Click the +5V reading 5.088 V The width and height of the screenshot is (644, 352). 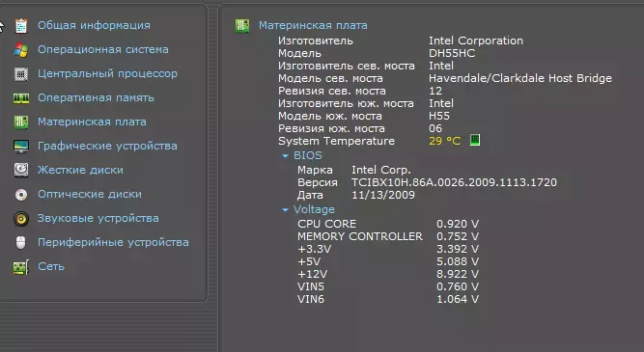tap(458, 261)
